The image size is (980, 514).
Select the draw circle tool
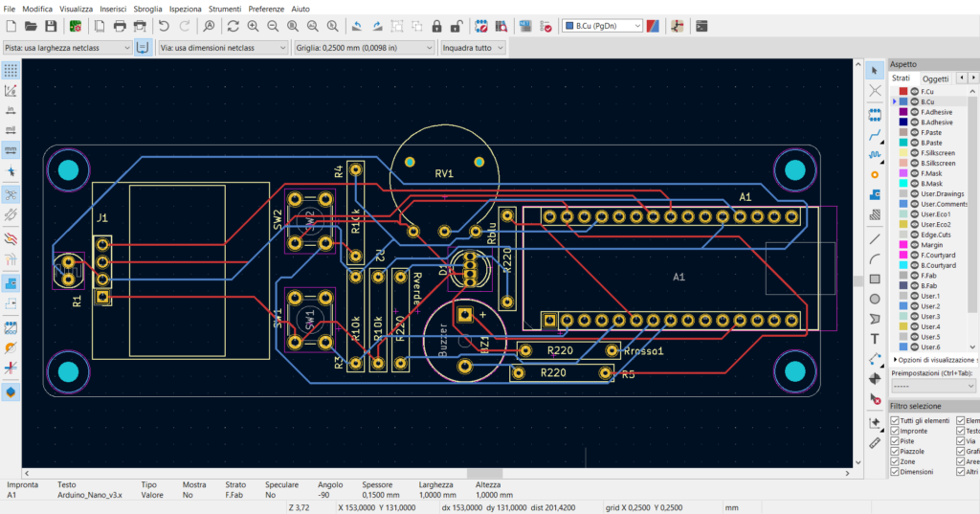(x=875, y=299)
